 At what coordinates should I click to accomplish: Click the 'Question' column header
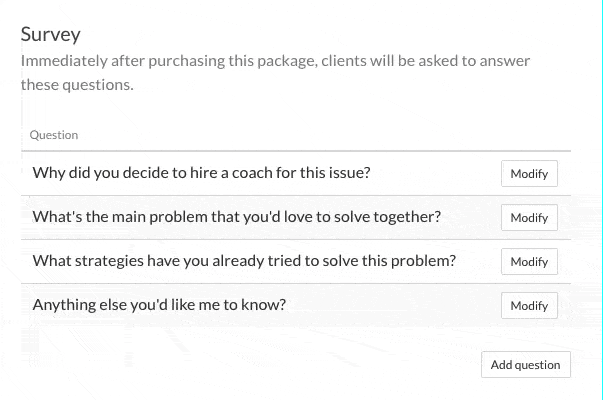pyautogui.click(x=54, y=134)
